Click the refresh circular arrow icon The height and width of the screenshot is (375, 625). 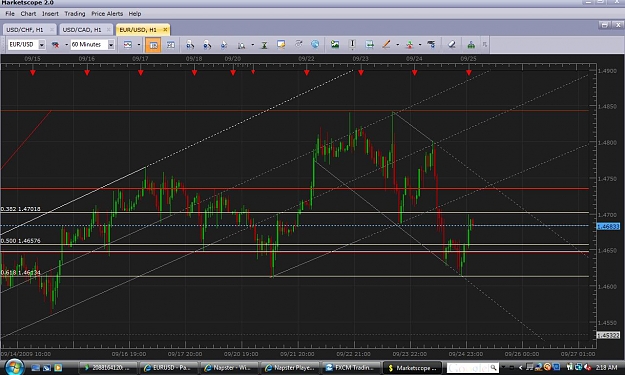[x=298, y=44]
